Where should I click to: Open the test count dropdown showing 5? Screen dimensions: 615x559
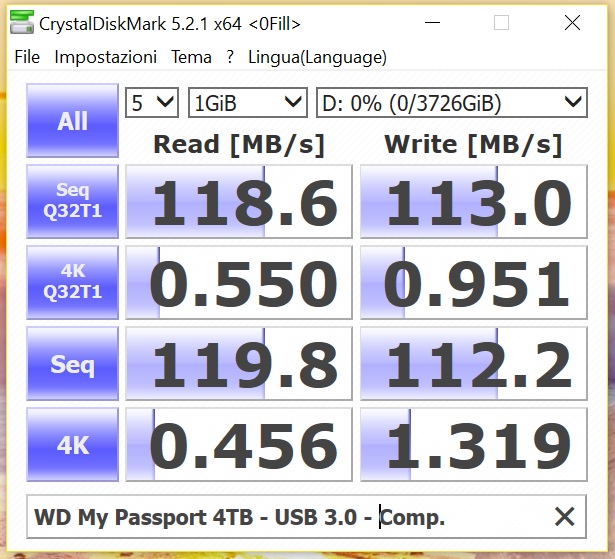click(x=152, y=103)
